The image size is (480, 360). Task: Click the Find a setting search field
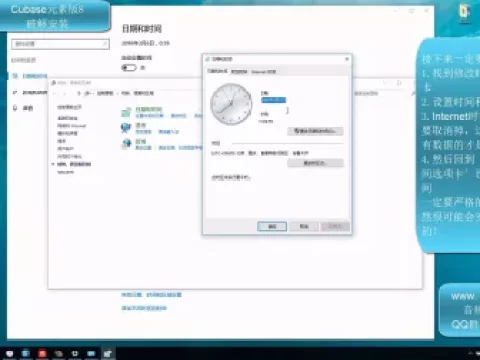coord(60,44)
